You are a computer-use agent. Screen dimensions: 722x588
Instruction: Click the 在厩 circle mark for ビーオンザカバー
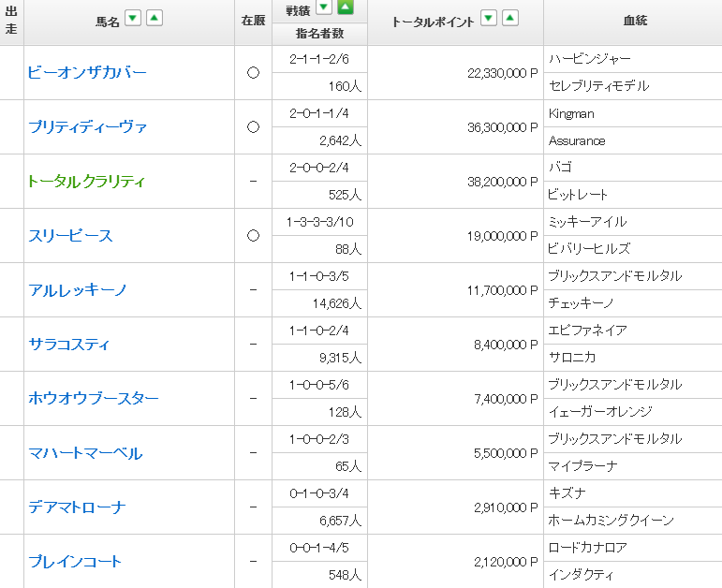pos(253,73)
